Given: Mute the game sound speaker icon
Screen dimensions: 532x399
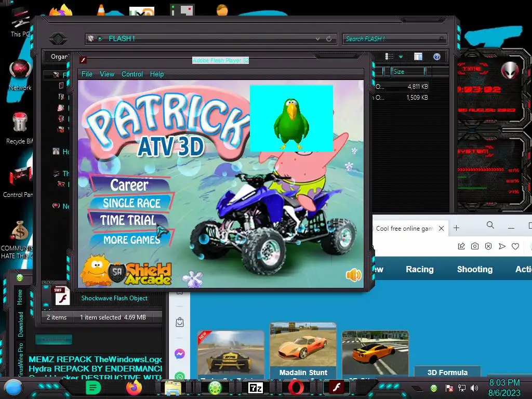Looking at the screenshot, I should [x=353, y=275].
